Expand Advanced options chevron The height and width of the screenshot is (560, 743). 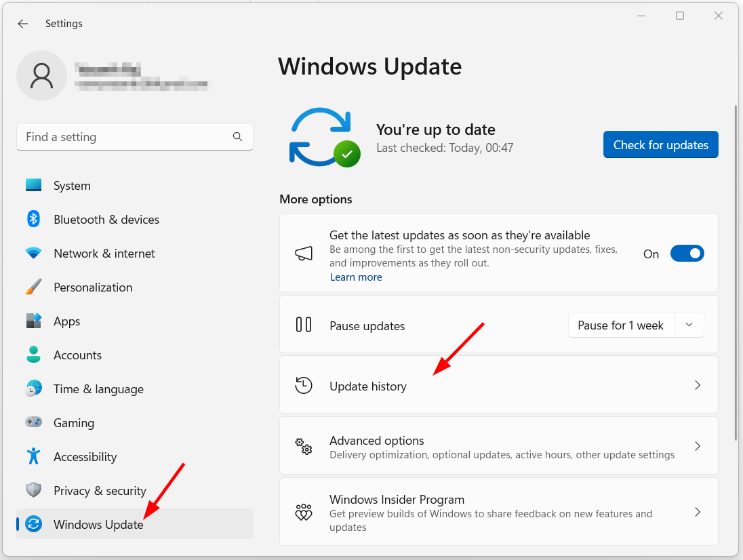pos(698,446)
